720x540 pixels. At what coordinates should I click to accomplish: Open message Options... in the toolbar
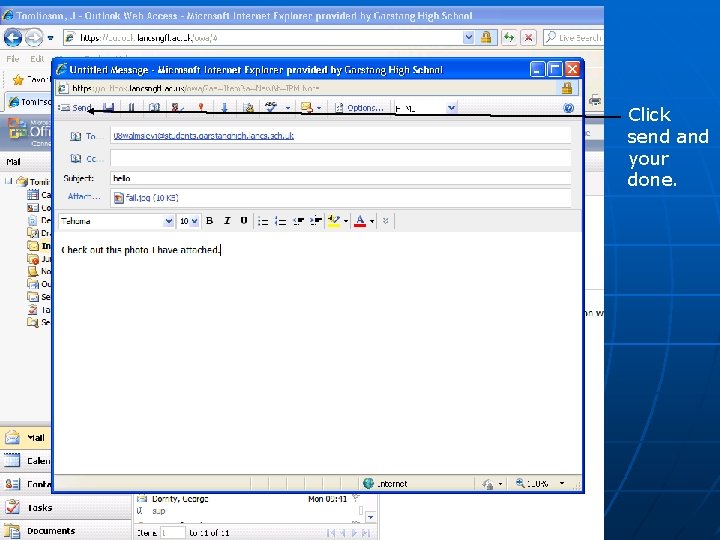pos(360,108)
